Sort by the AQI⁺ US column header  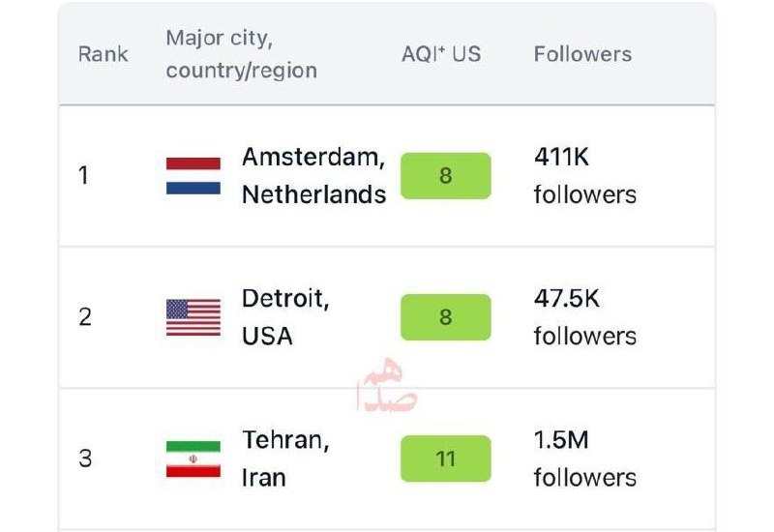(440, 54)
